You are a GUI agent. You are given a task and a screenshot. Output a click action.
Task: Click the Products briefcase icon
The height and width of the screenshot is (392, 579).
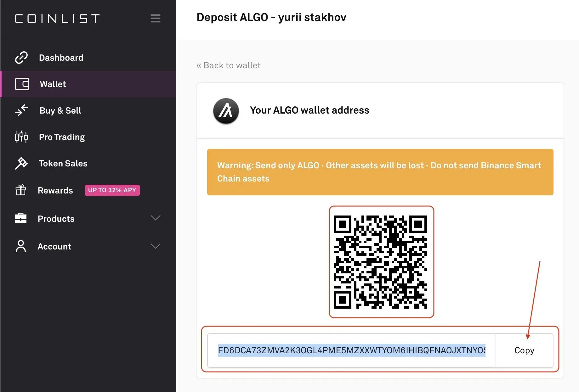coord(21,218)
